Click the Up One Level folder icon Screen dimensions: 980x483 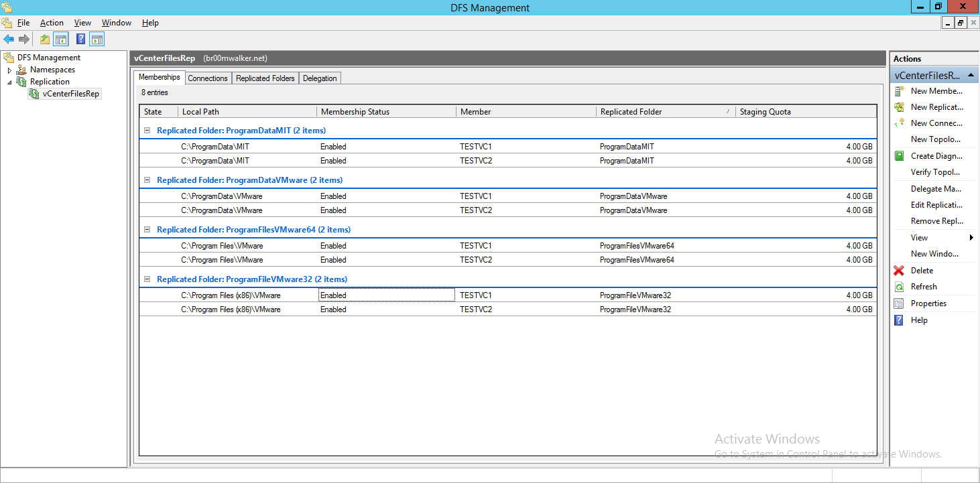coord(45,40)
